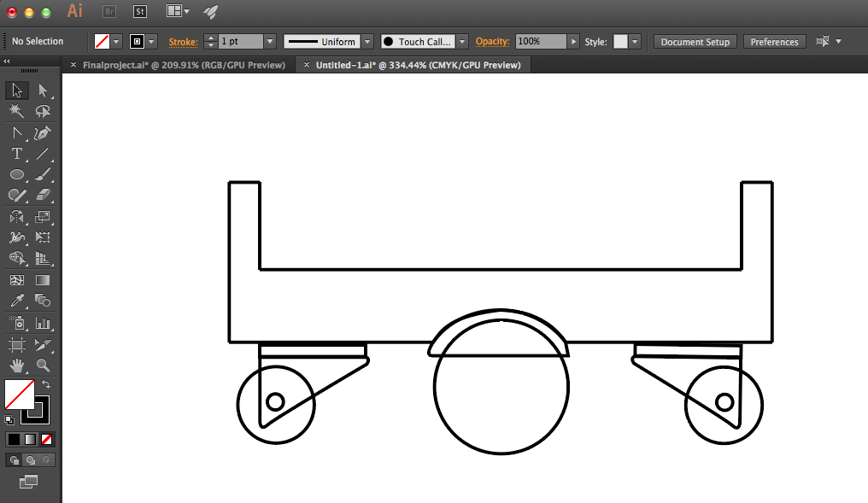Select the Type tool

16,154
